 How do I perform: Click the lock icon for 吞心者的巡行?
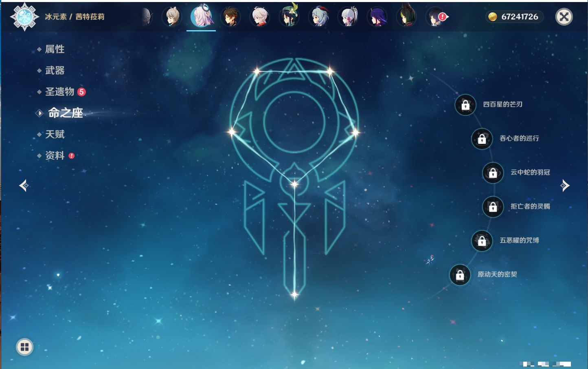point(482,139)
